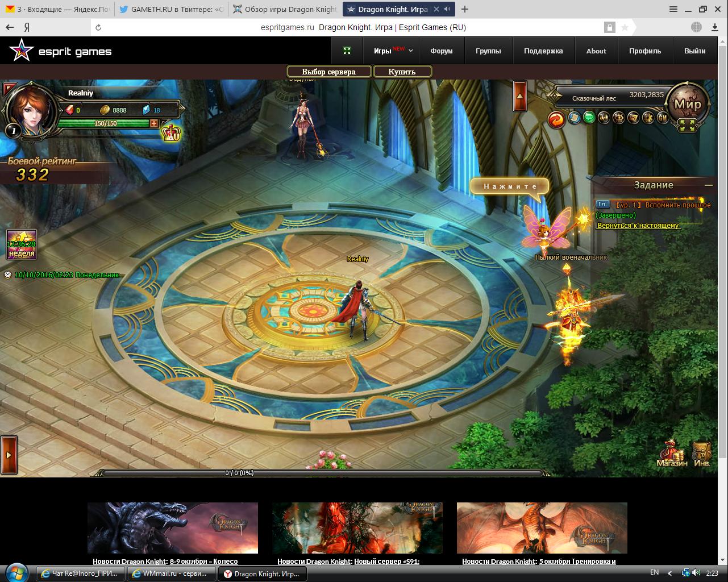728x582 pixels.
Task: Open the green chat bubble icon
Action: click(x=589, y=118)
